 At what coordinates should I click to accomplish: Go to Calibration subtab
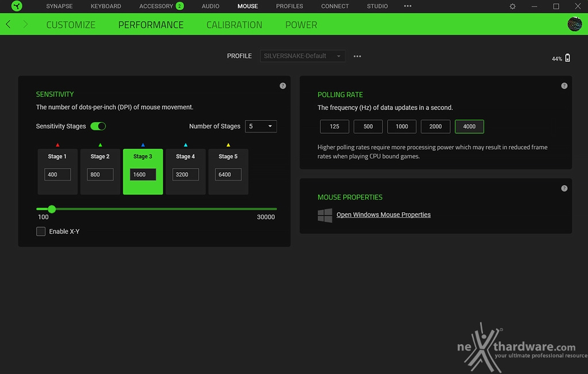[x=234, y=25]
